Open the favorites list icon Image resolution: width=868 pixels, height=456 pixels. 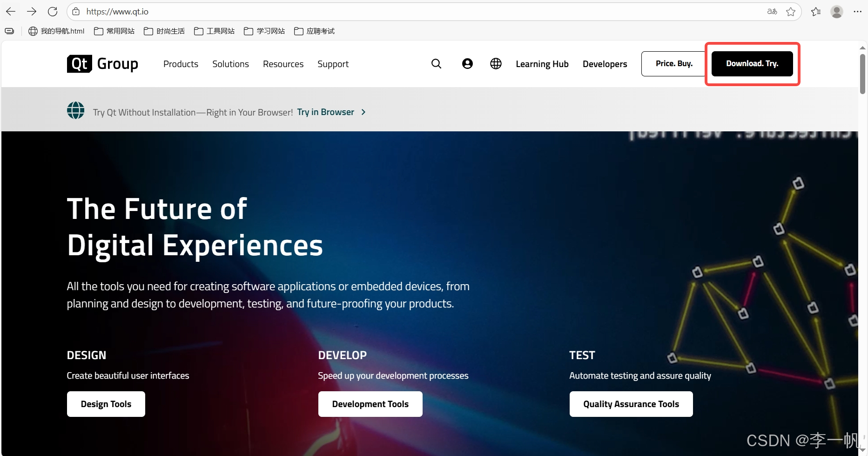coord(816,12)
